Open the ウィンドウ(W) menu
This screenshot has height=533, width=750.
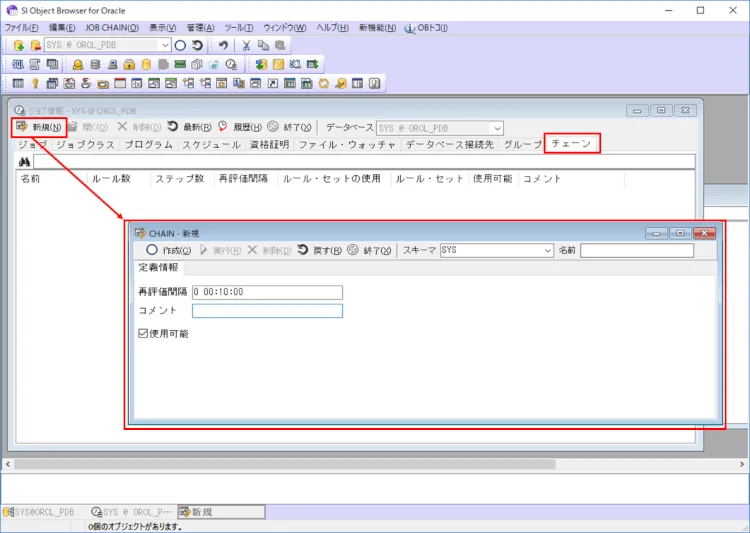[x=285, y=28]
